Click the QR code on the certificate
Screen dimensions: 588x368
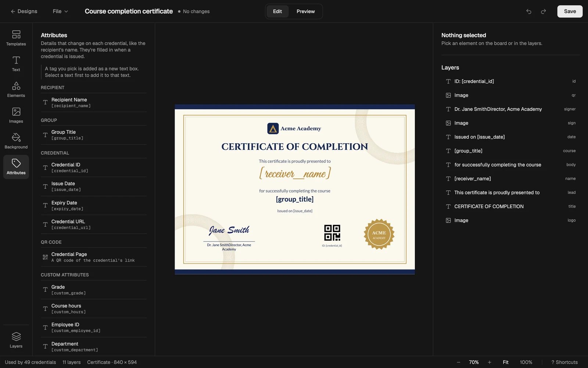coord(332,233)
